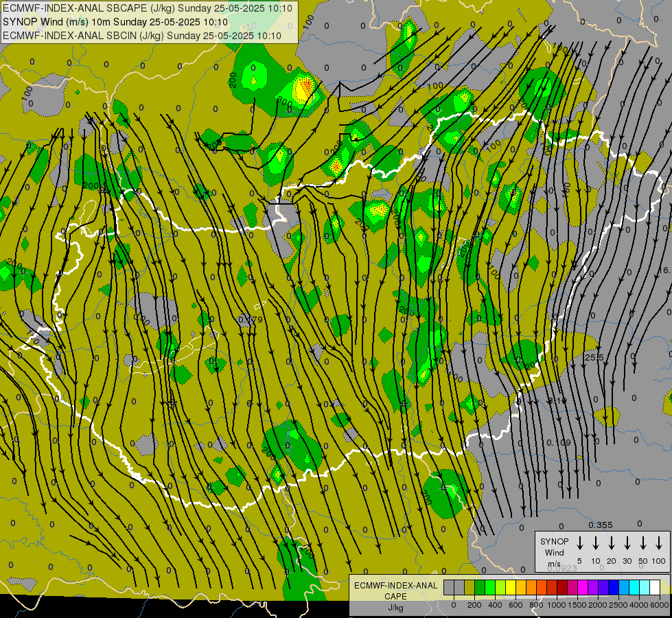The height and width of the screenshot is (618, 672).
Task: Click the 1500 tick on CAPE scale
Action: click(x=577, y=605)
